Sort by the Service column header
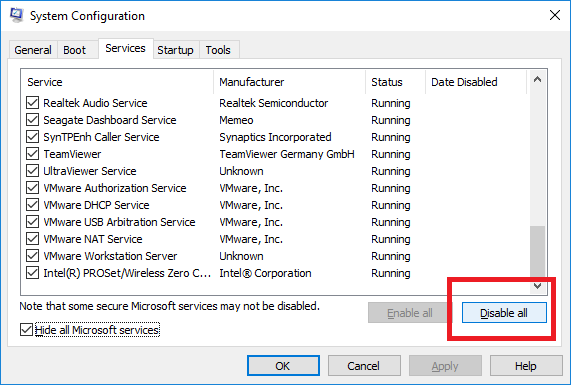The height and width of the screenshot is (385, 571). (117, 82)
